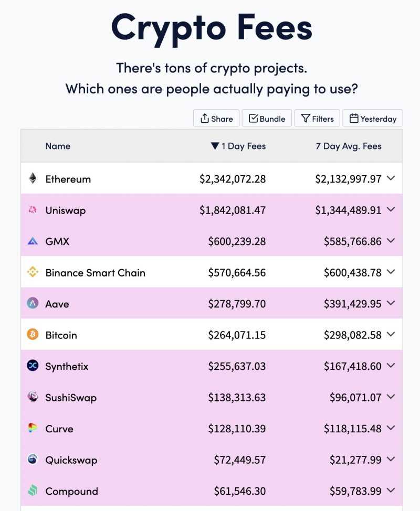Click the green Compound logo icon
The image size is (420, 511).
[x=33, y=490]
